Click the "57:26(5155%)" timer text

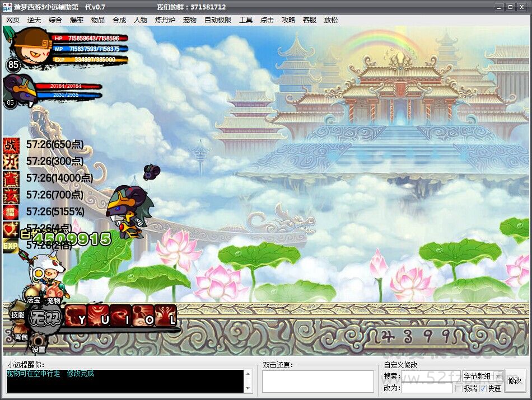(x=55, y=212)
